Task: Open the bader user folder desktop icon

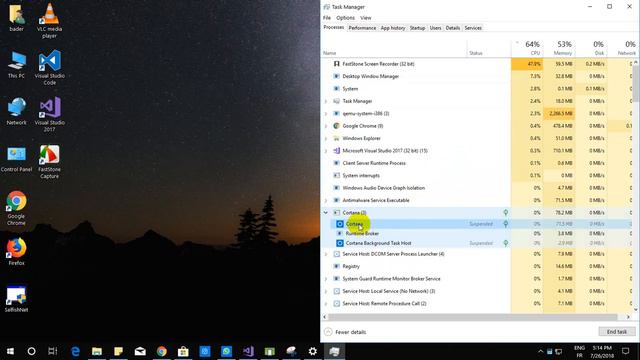Action: pyautogui.click(x=16, y=18)
